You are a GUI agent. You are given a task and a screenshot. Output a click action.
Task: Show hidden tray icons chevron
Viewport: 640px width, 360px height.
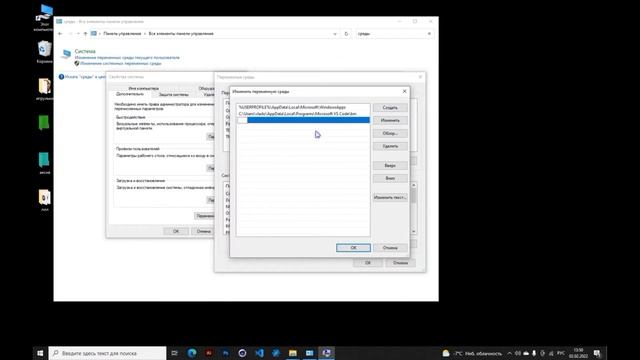click(509, 353)
